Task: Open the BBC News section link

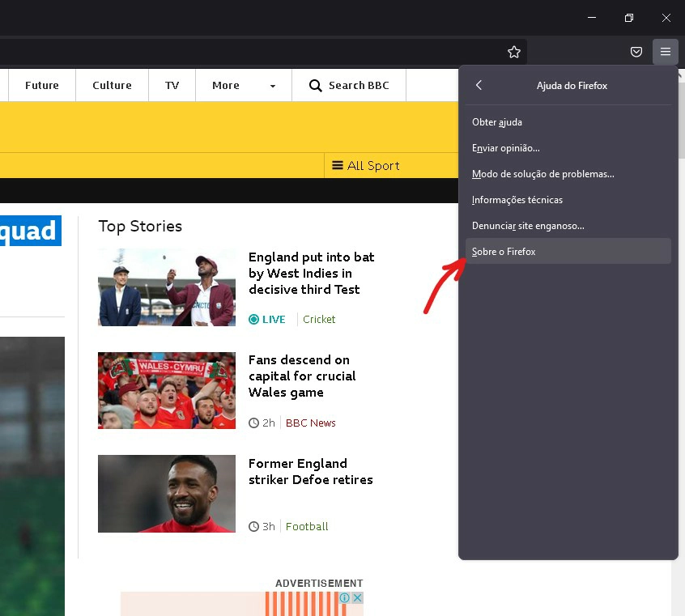Action: pos(311,423)
